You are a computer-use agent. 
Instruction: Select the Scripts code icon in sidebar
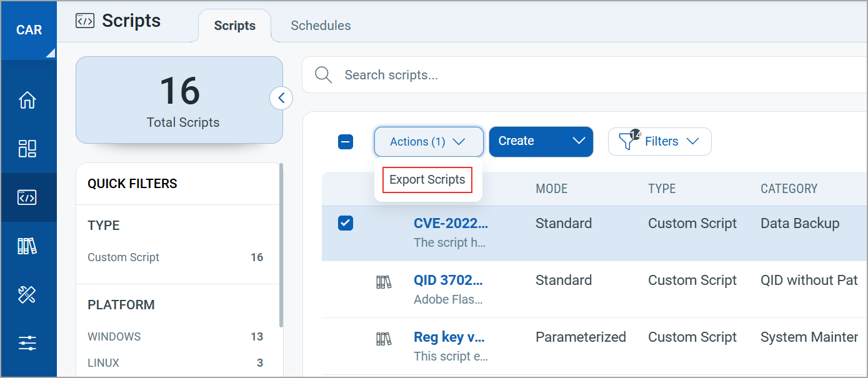[27, 197]
